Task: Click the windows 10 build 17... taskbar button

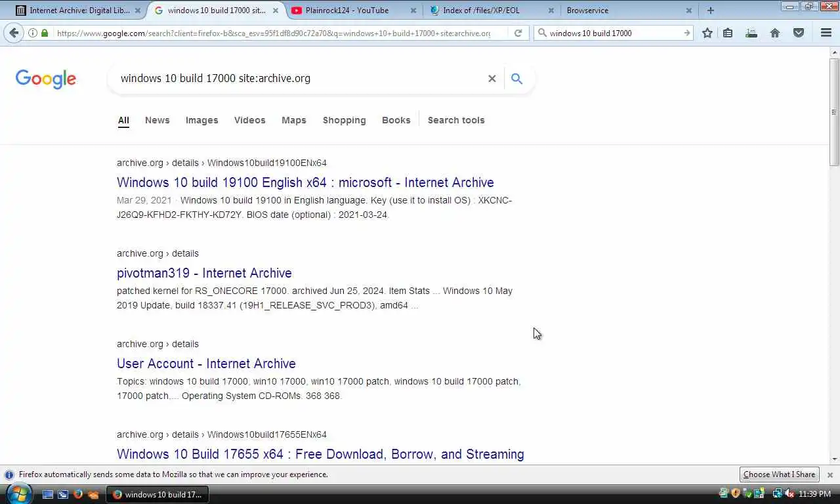Action: [x=157, y=494]
